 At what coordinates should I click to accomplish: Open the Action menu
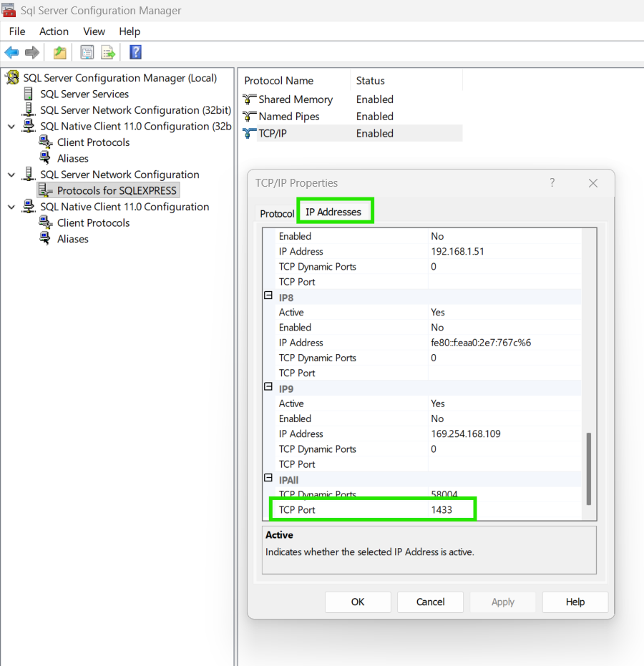click(x=54, y=31)
